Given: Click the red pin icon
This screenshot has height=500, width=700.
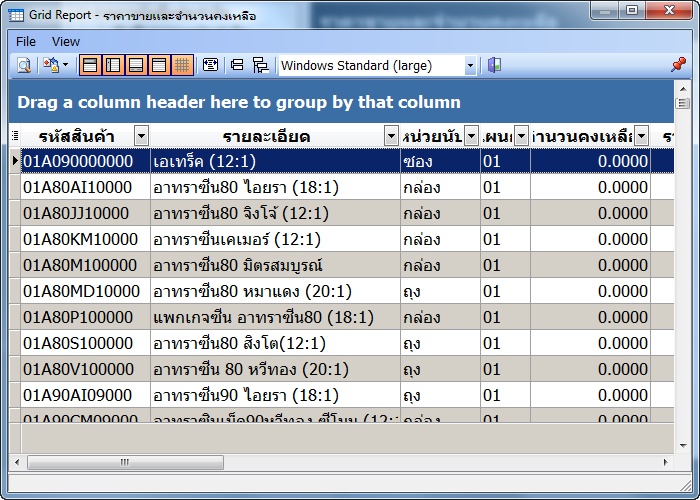Looking at the screenshot, I should (678, 65).
